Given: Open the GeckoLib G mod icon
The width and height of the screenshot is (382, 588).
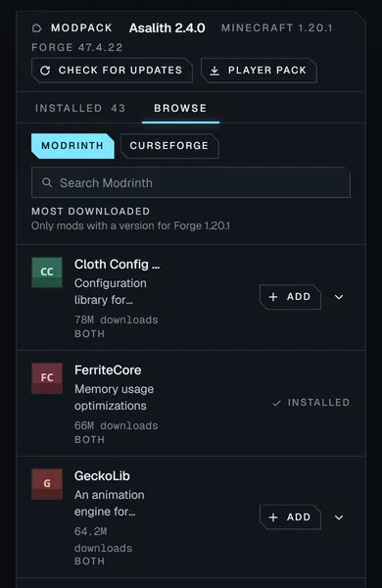Looking at the screenshot, I should (x=47, y=484).
